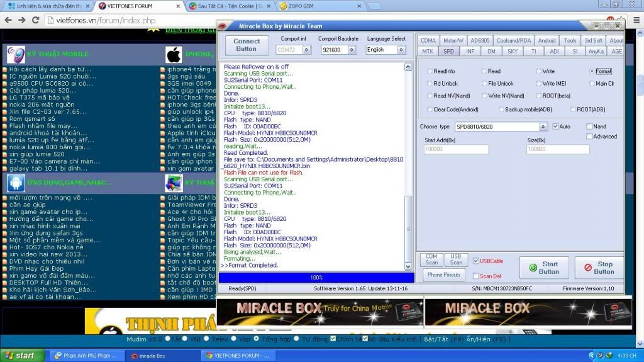Switch to the Mstar/W tab
644x362 pixels.
tap(453, 40)
